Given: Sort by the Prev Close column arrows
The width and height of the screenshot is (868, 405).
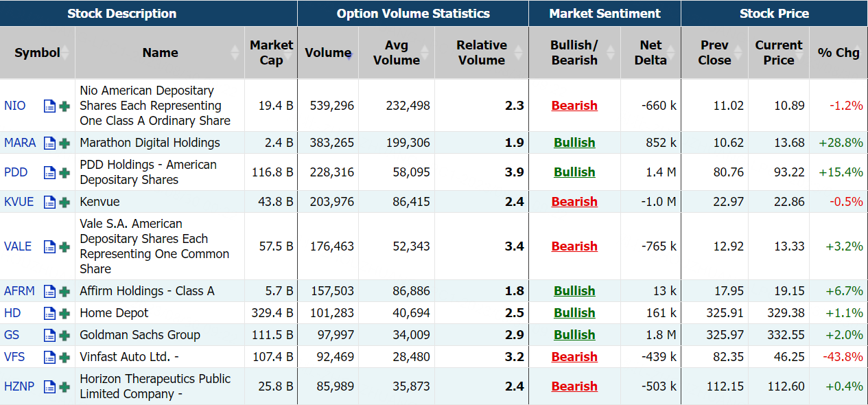Looking at the screenshot, I should click(738, 53).
